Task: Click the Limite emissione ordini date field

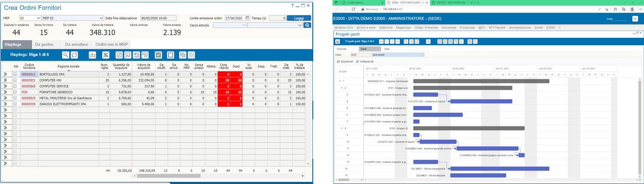Action: tap(235, 18)
